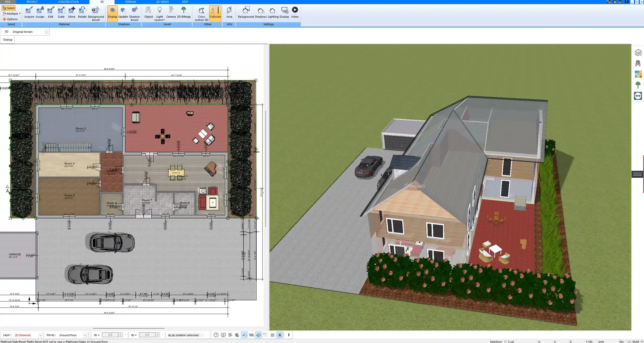Open the Cross section 3D tool
Screen dimensions: 644x343
tap(201, 13)
